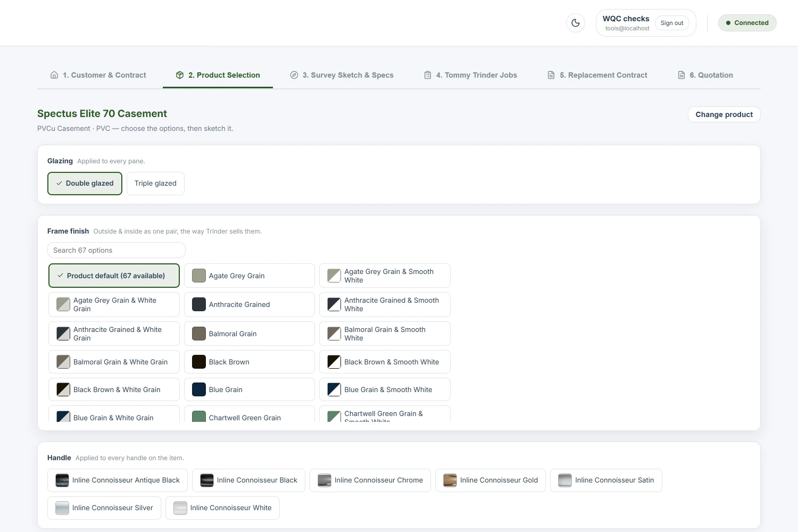Open the 2. Product Selection tab

pos(218,75)
